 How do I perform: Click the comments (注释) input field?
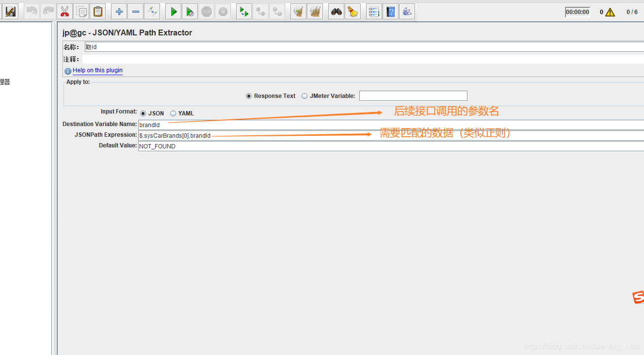[x=363, y=59]
